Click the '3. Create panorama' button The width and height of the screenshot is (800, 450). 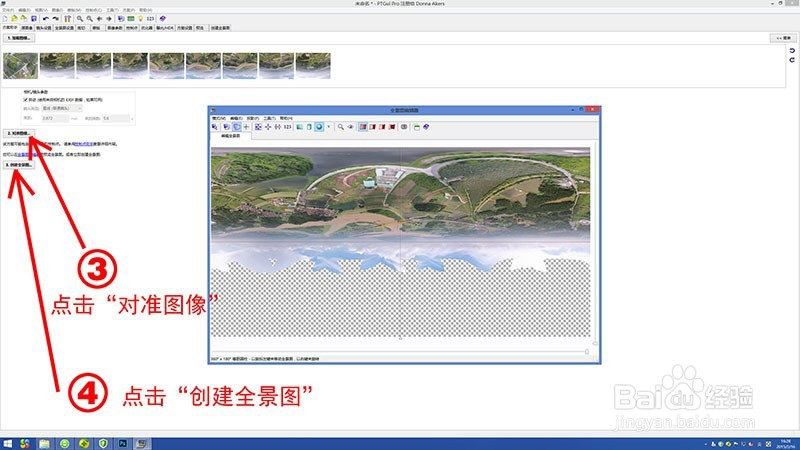click(x=19, y=165)
